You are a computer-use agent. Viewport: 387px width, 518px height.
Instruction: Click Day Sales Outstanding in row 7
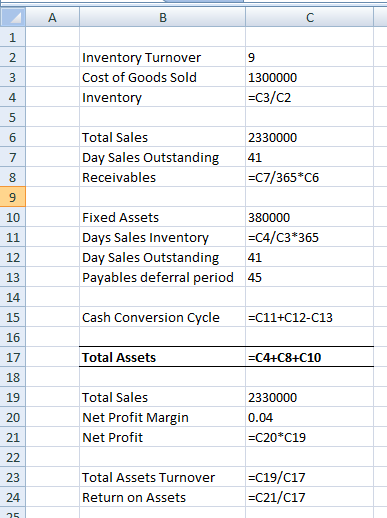tap(162, 157)
